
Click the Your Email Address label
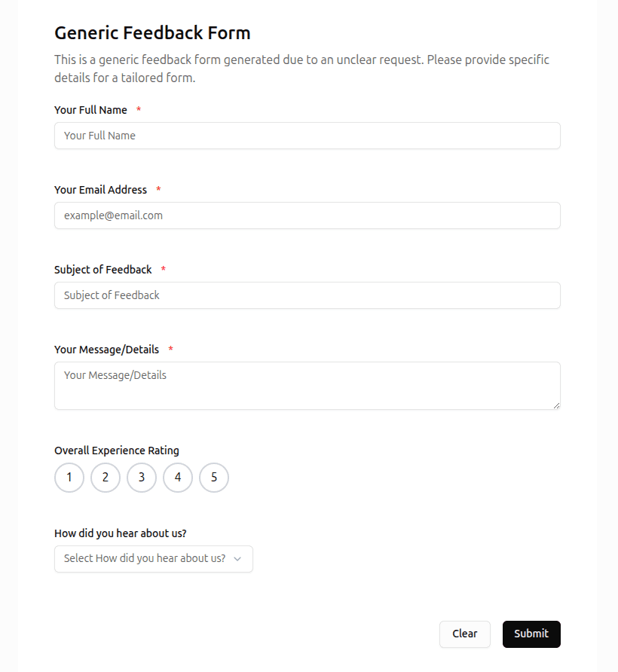(100, 190)
